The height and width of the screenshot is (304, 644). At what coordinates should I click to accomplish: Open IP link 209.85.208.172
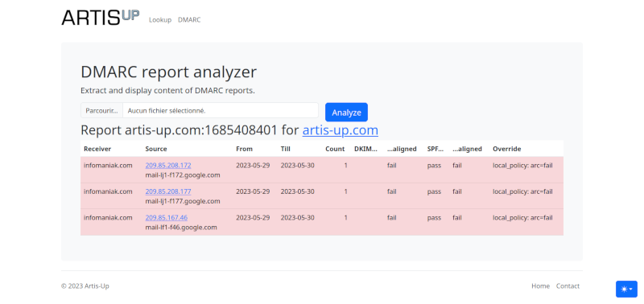pos(168,166)
